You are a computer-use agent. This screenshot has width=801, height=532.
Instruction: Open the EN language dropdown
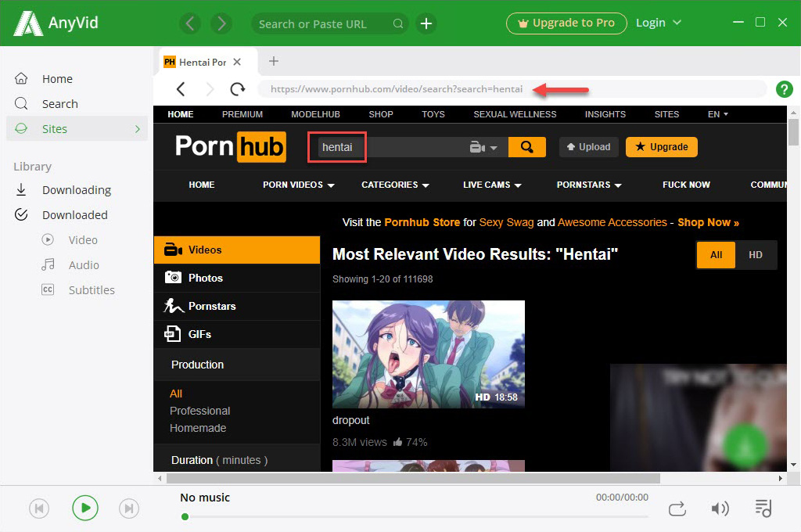718,114
